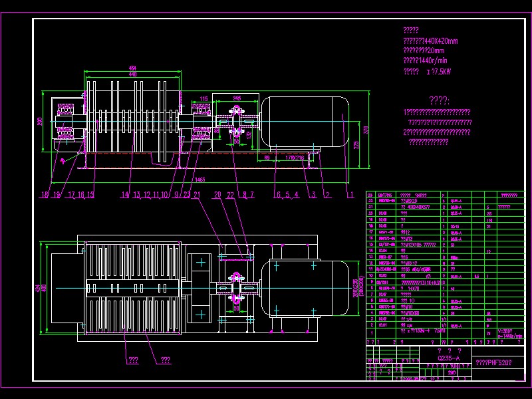The height and width of the screenshot is (399, 532).
Task: Select the vertical 290 height dimension
Action: tap(40, 122)
